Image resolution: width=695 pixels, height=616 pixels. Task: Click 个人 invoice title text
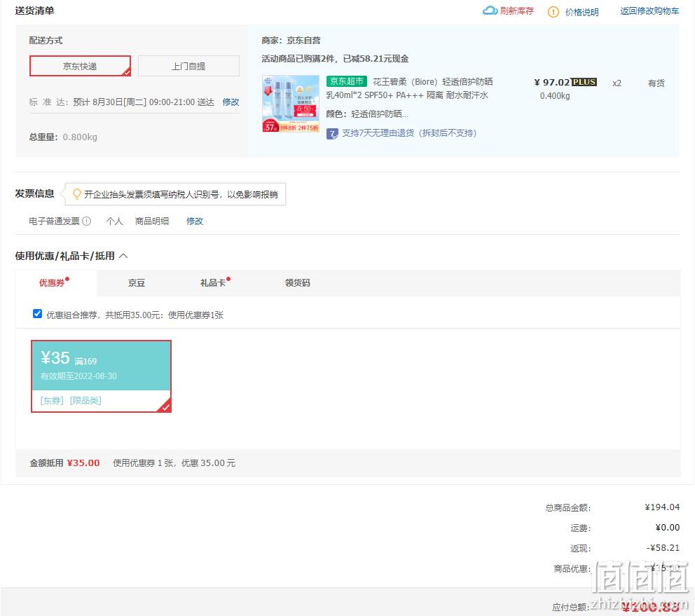(x=114, y=221)
